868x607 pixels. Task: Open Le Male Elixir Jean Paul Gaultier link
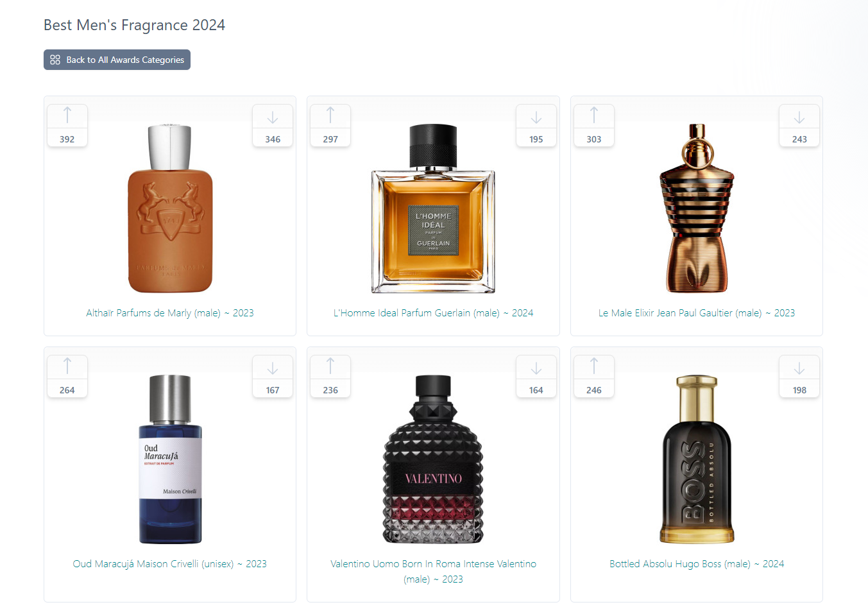(697, 313)
